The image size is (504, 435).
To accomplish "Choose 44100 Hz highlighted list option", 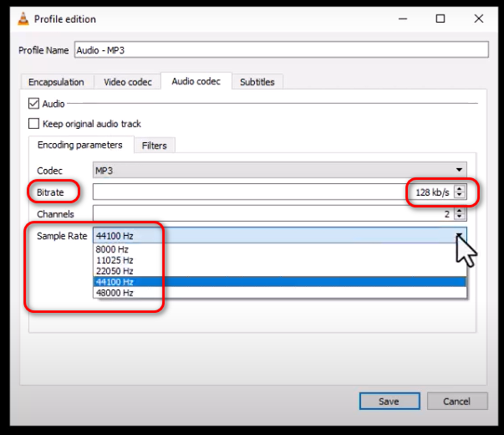I will coord(280,282).
